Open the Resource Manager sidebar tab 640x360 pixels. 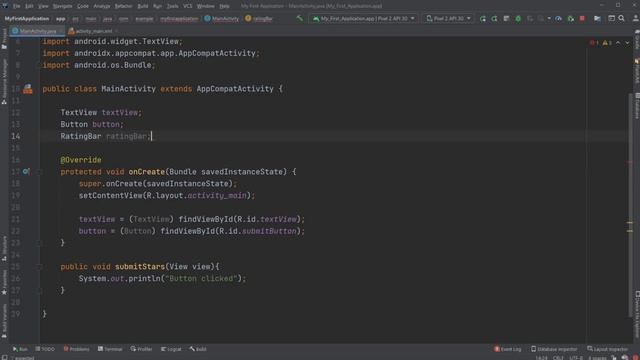coord(4,82)
